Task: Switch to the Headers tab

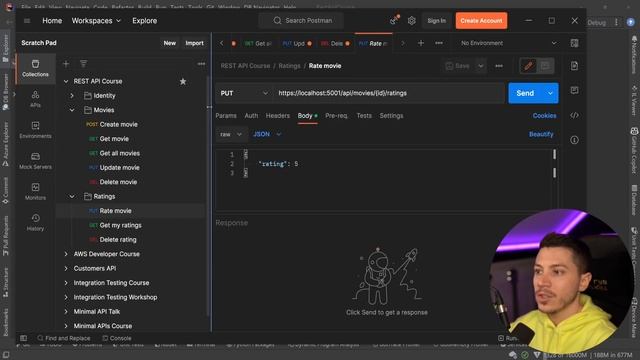Action: pos(278,116)
